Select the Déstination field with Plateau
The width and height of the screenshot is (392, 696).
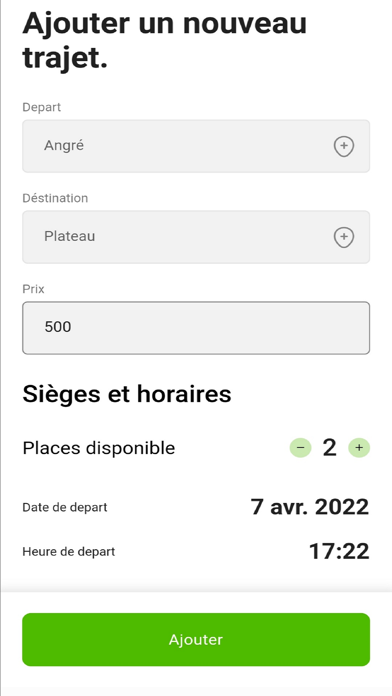pyautogui.click(x=196, y=237)
